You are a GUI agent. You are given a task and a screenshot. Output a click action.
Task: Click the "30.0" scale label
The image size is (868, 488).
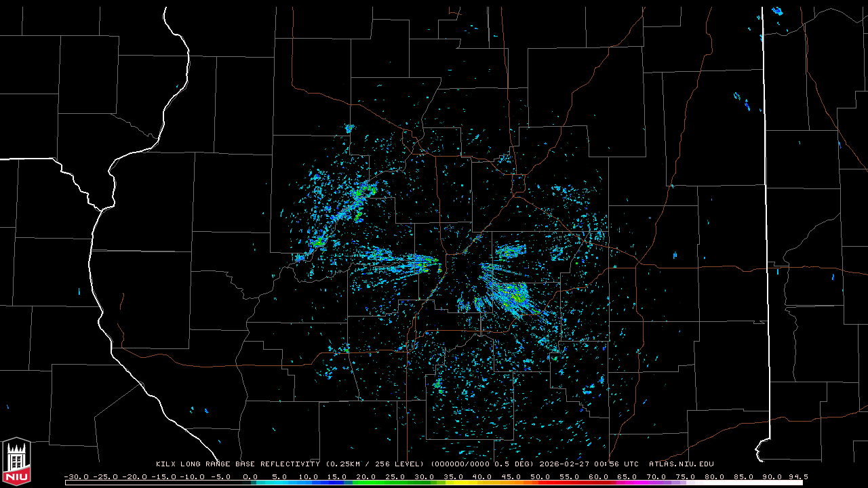coord(425,476)
